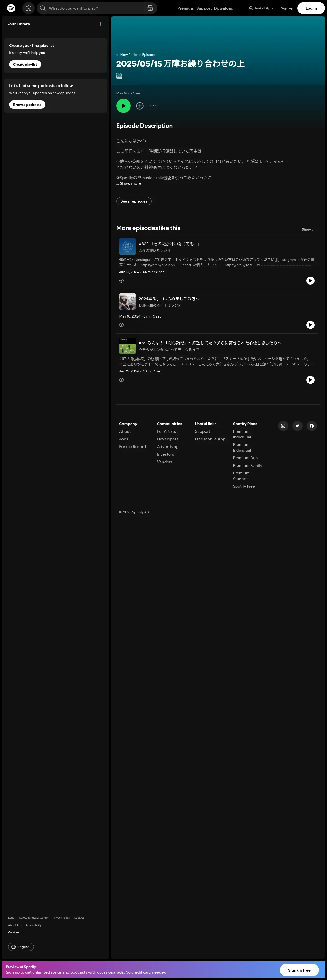Image resolution: width=327 pixels, height=980 pixels.
Task: Click the Log in button
Action: coord(311,8)
